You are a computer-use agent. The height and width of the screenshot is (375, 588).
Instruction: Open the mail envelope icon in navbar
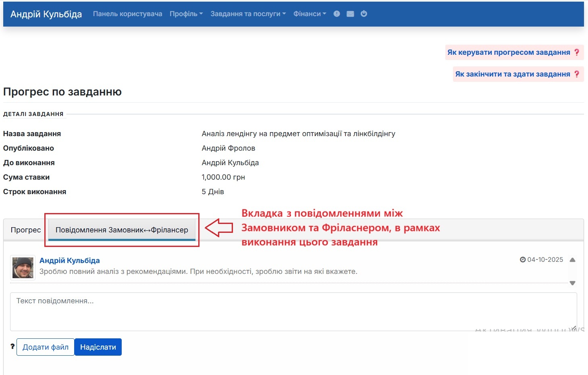(x=350, y=13)
